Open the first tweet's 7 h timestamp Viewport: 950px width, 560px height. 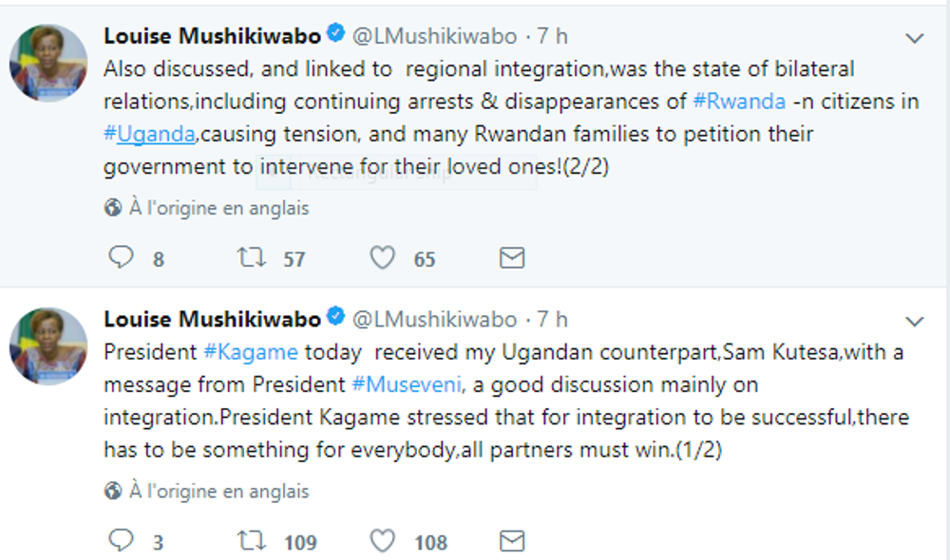pyautogui.click(x=552, y=36)
